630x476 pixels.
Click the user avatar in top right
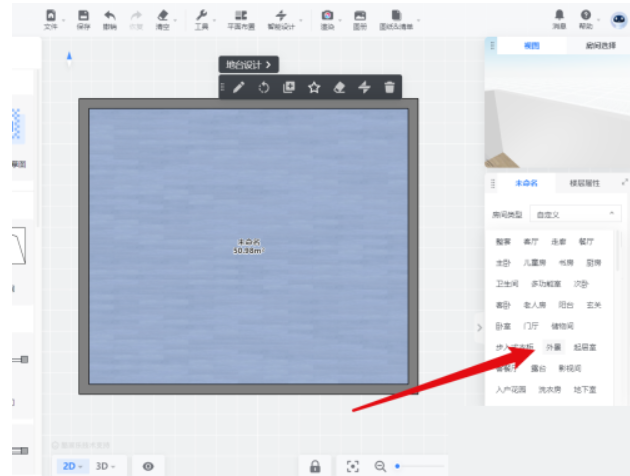click(x=619, y=19)
